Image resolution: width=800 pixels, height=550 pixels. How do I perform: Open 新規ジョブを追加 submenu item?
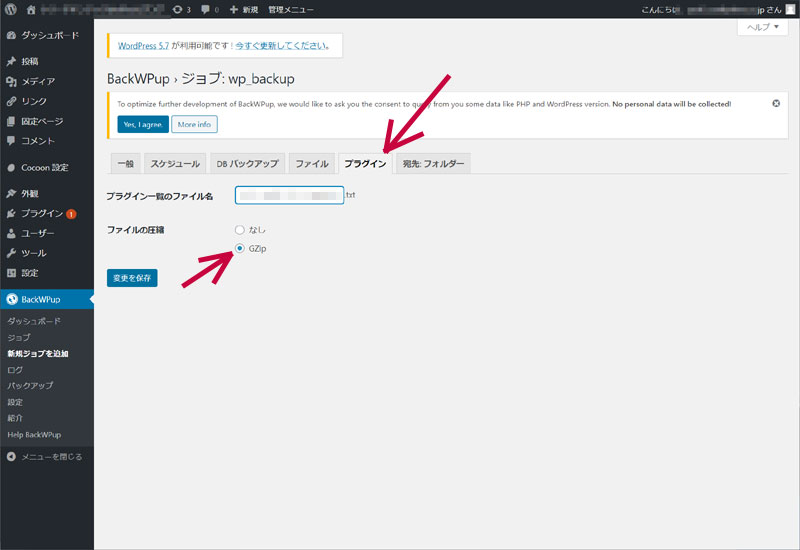coord(38,354)
